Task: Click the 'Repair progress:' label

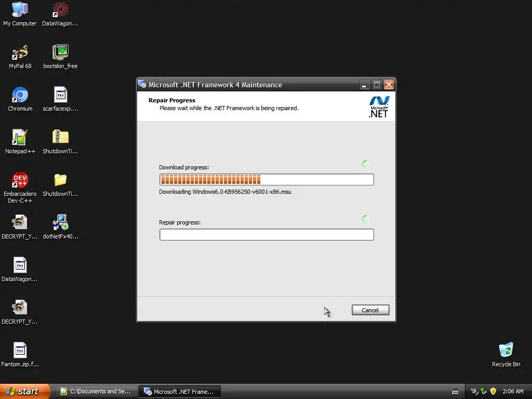Action: [x=180, y=222]
